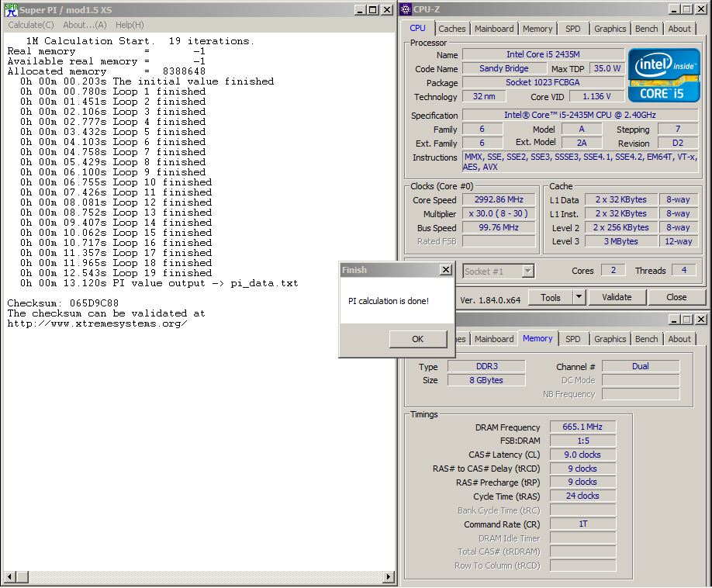Open the Help(H) menu in Super PI
712x588 pixels.
pyautogui.click(x=130, y=25)
